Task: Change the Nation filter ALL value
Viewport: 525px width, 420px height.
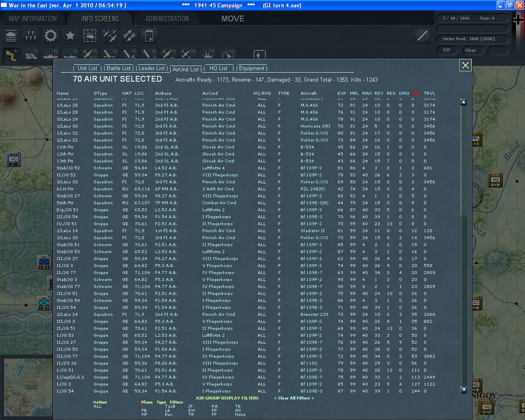Action: tap(98, 406)
